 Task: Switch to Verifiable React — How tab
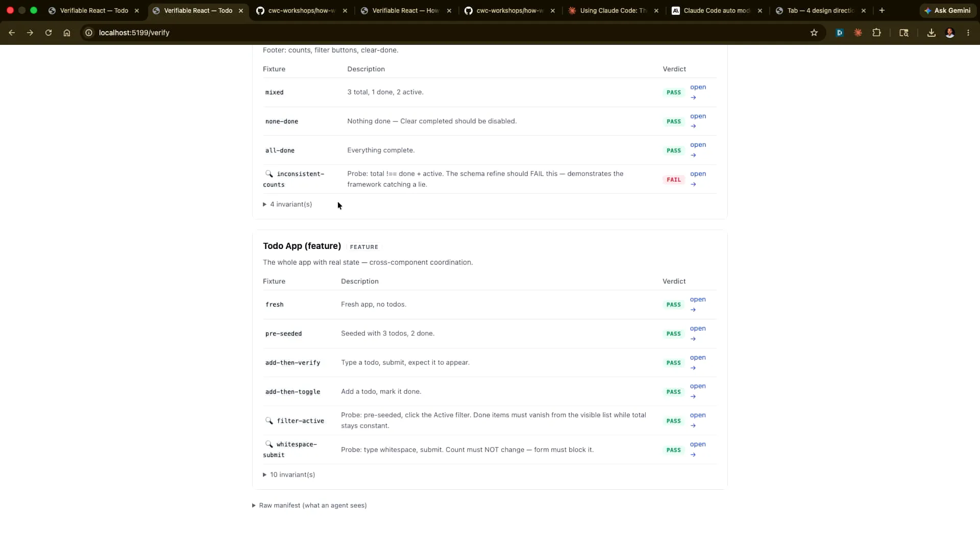click(x=406, y=11)
